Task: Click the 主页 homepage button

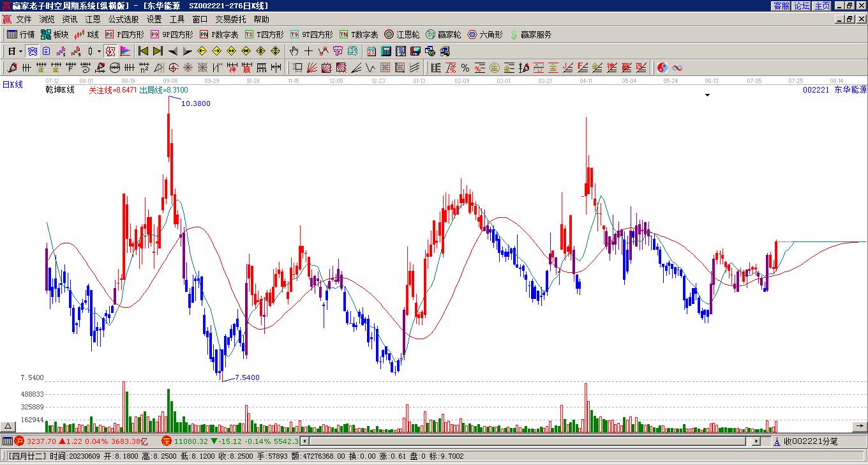Action: tap(822, 6)
